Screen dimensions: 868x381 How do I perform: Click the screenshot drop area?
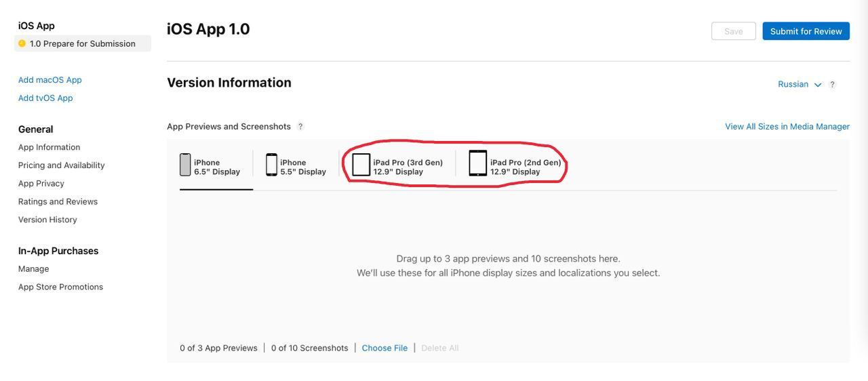click(x=508, y=266)
